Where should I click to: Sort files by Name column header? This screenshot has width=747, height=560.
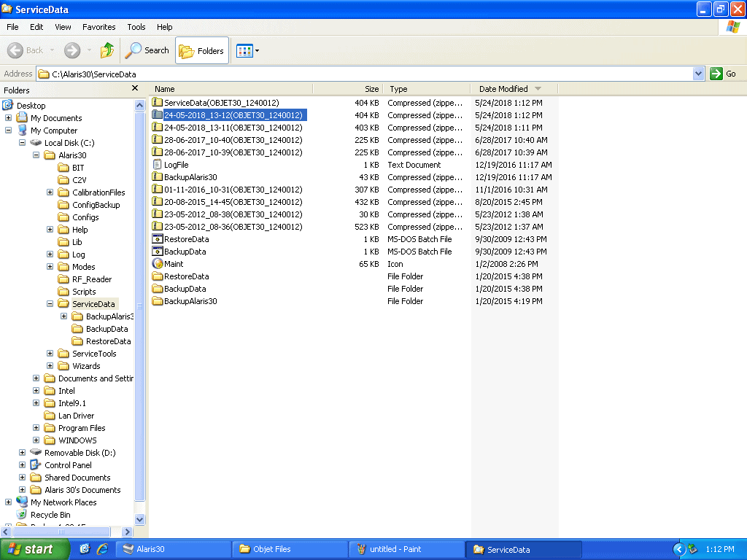click(x=231, y=89)
